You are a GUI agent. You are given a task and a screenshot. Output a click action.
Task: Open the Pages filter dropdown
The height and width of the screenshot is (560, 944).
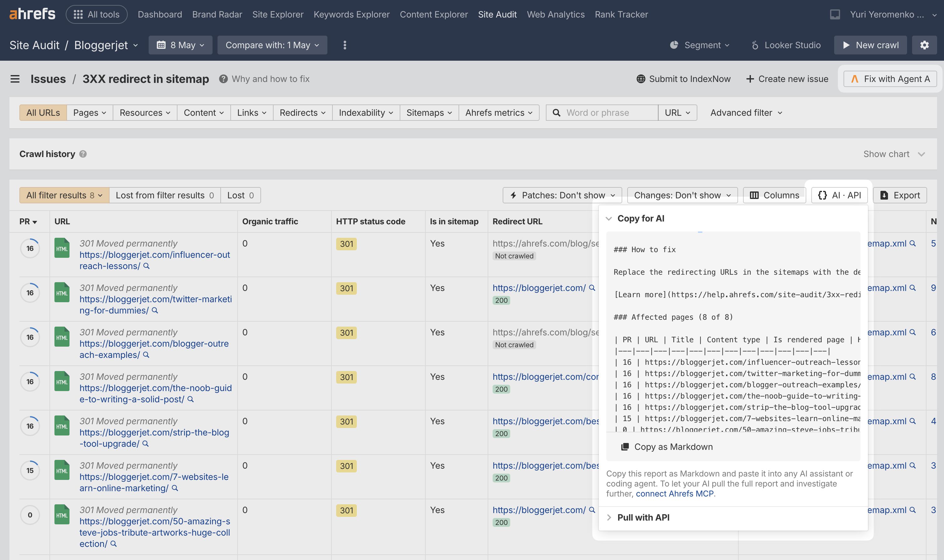click(90, 112)
